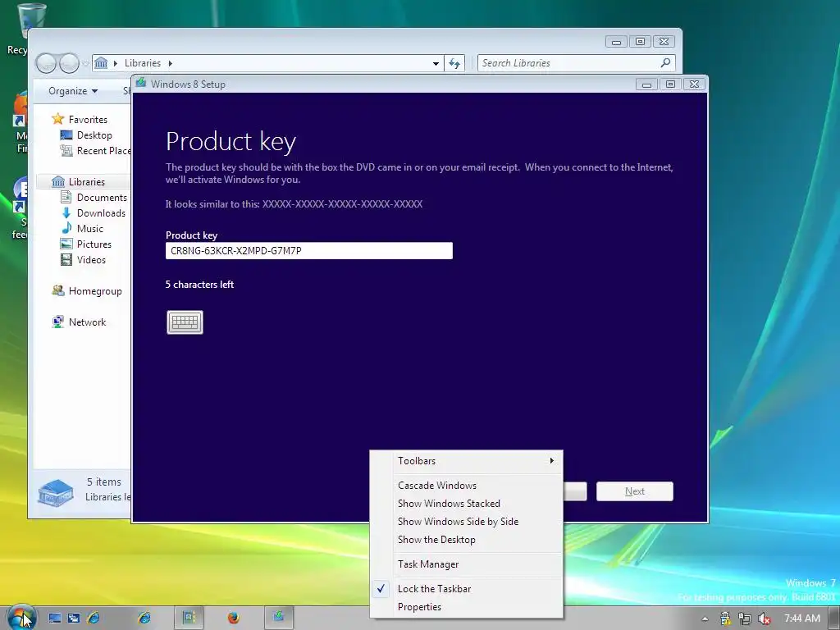Open pinned Internet Explorer taskbar button

tap(144, 618)
